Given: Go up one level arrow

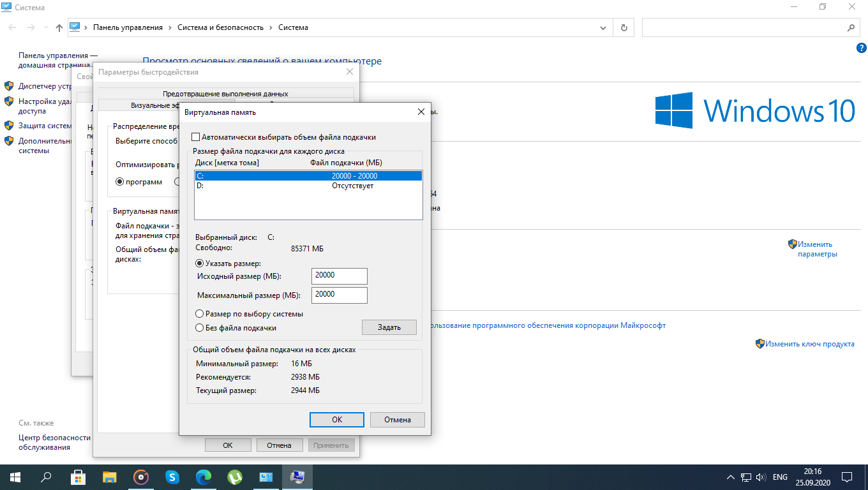Looking at the screenshot, I should [x=59, y=28].
